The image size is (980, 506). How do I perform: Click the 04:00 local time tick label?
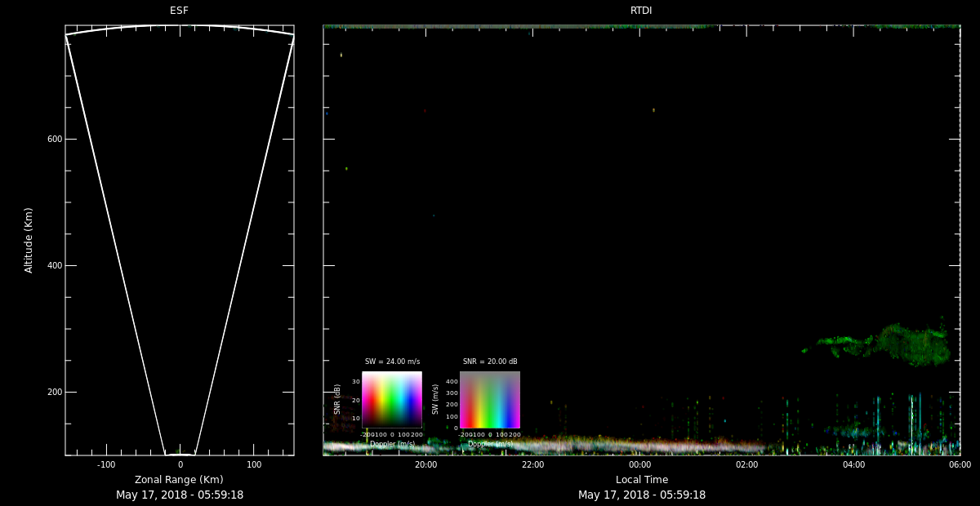[853, 464]
